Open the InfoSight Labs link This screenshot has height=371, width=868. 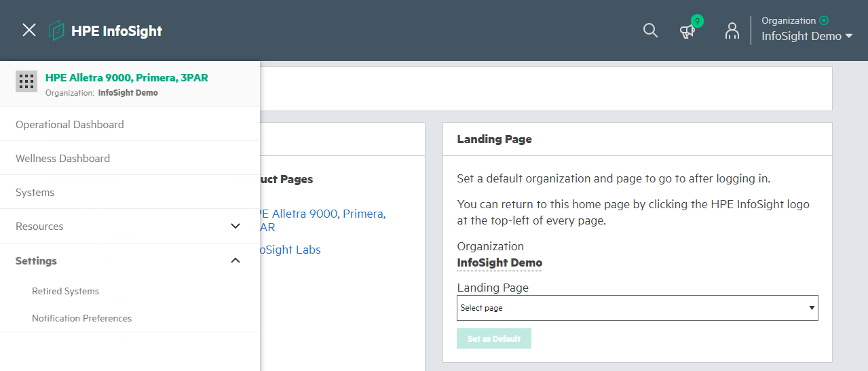tap(290, 250)
